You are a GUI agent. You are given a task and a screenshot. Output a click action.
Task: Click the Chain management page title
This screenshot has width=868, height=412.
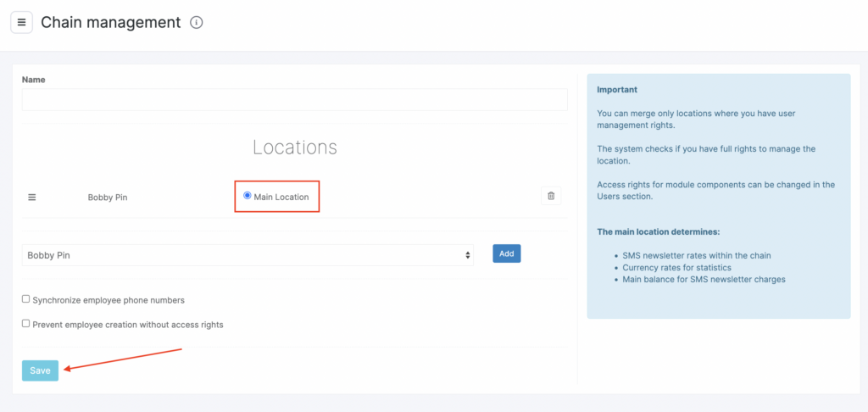click(111, 23)
